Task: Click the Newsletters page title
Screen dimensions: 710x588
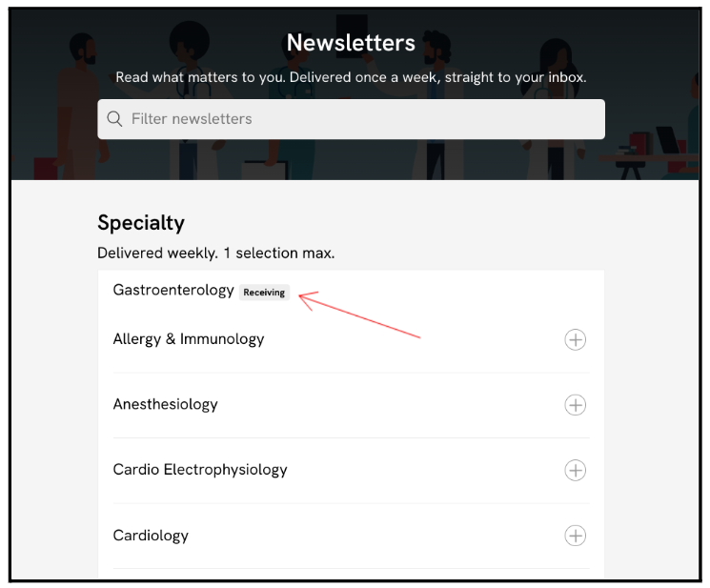Action: (351, 43)
